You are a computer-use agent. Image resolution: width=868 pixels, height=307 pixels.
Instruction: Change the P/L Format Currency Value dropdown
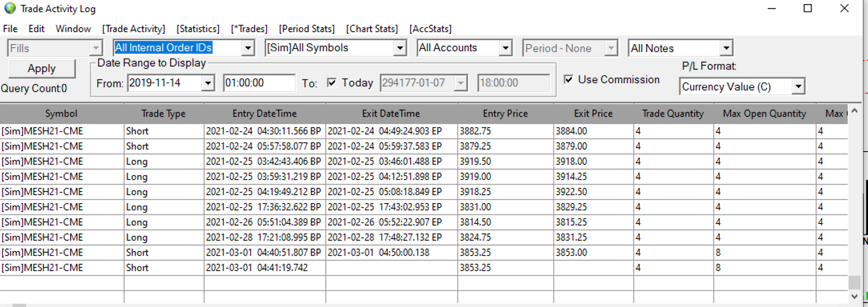click(x=798, y=87)
